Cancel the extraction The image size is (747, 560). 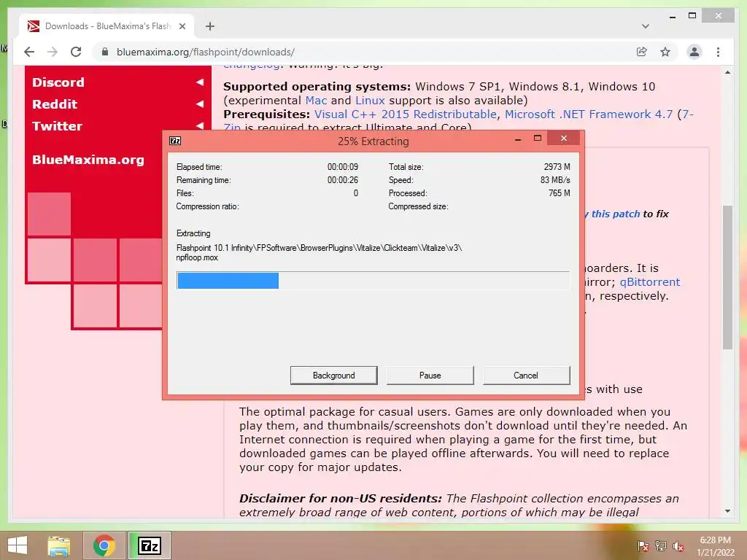point(526,376)
